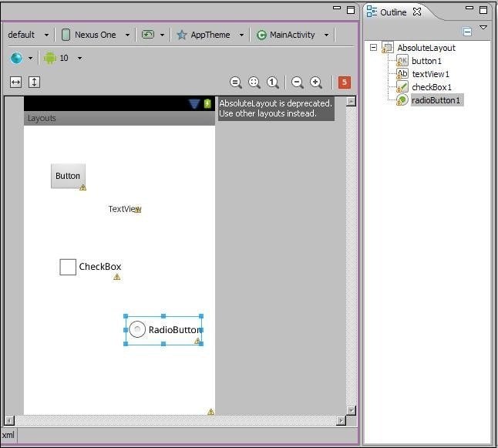Open the Outline view menu triangle
The image size is (498, 448).
click(483, 28)
